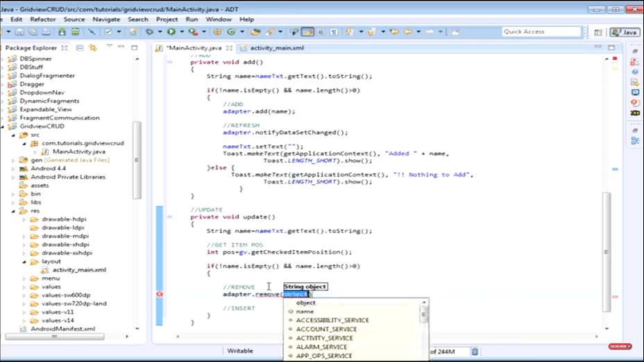Click the Quick Access search field
644x362 pixels.
pyautogui.click(x=541, y=32)
